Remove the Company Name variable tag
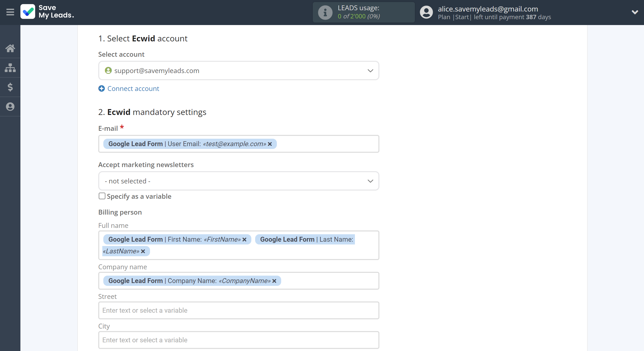Screen dimensions: 644x351 pos(274,281)
